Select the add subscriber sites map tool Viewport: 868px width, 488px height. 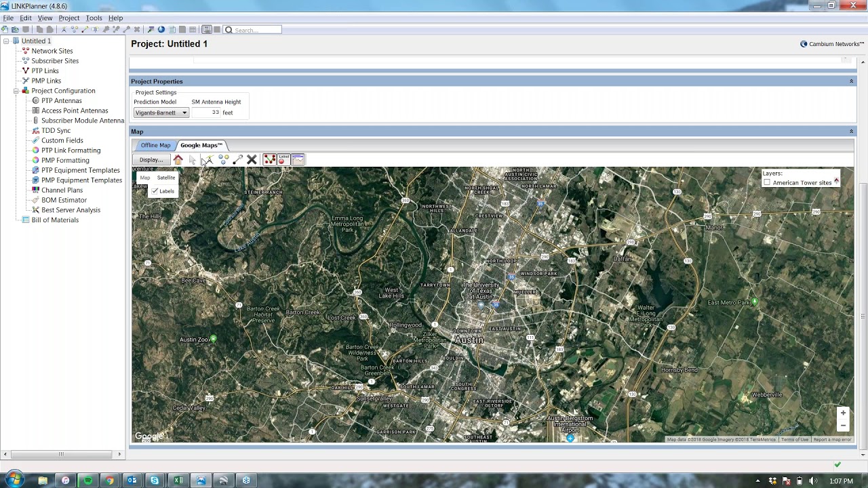pos(223,160)
